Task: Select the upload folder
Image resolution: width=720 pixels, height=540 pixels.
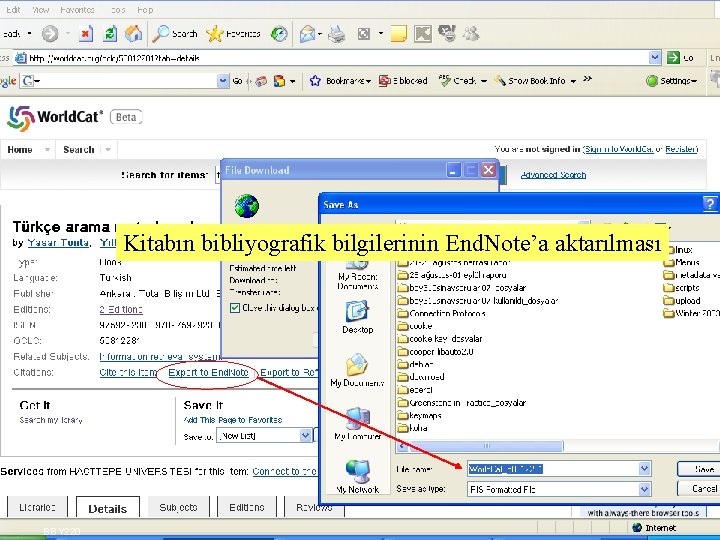Action: click(x=682, y=301)
